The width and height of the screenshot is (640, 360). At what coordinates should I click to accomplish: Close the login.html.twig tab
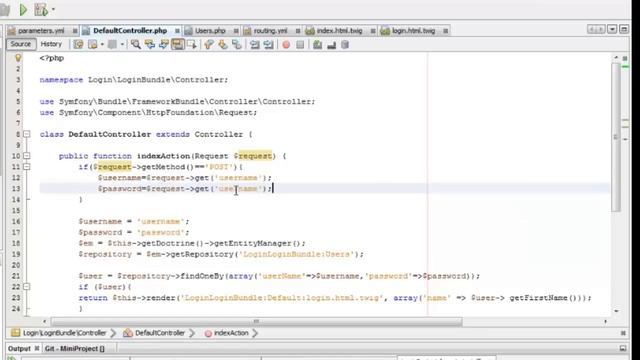446,31
